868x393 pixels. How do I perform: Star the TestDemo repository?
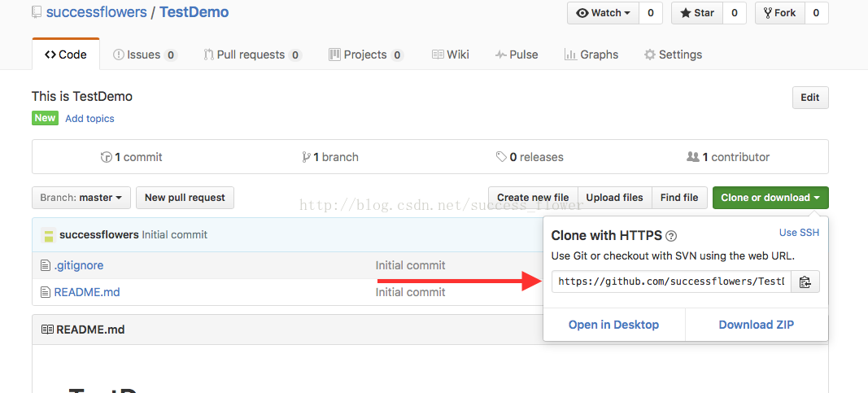tap(697, 13)
